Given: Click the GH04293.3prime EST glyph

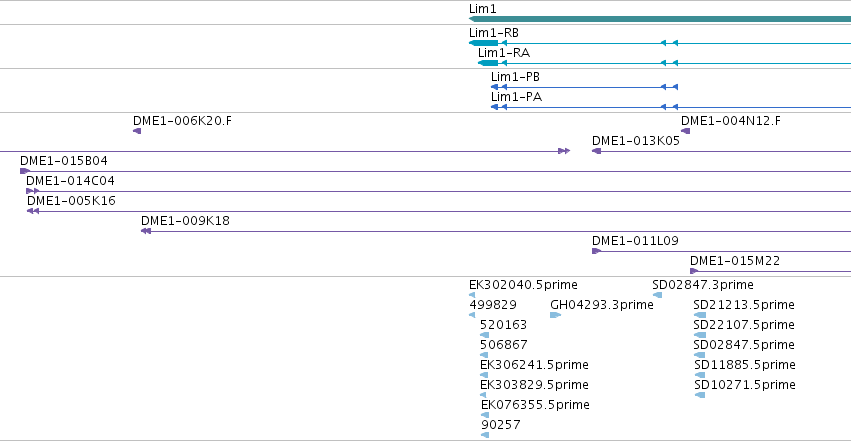Looking at the screenshot, I should 555,315.
